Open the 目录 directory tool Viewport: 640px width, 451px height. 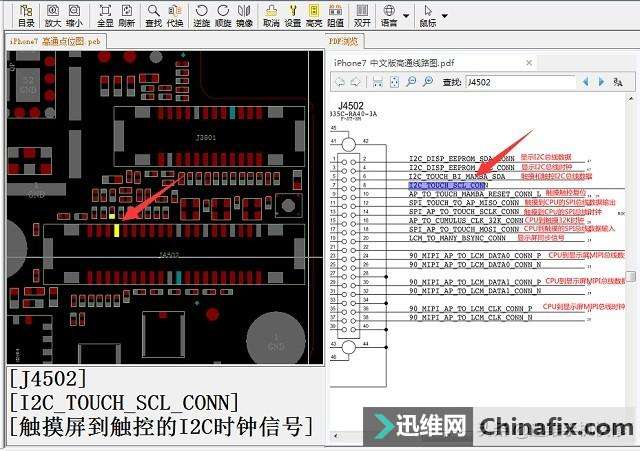click(27, 16)
